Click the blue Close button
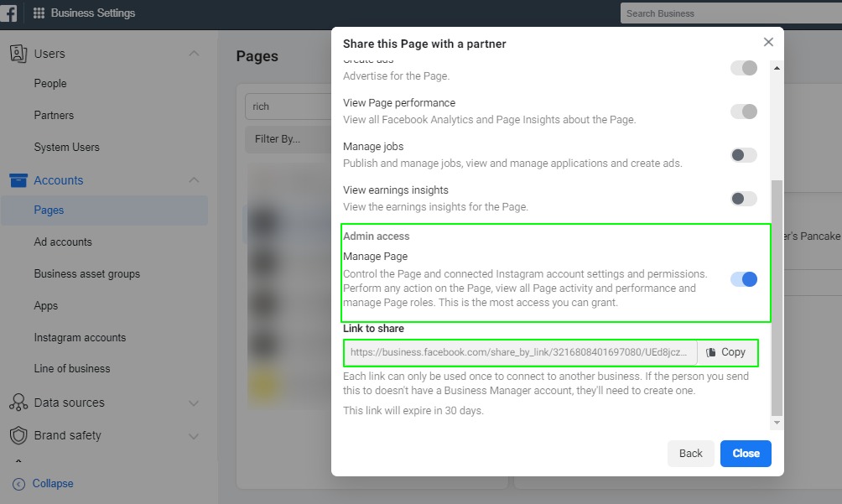This screenshot has height=504, width=842. point(746,454)
